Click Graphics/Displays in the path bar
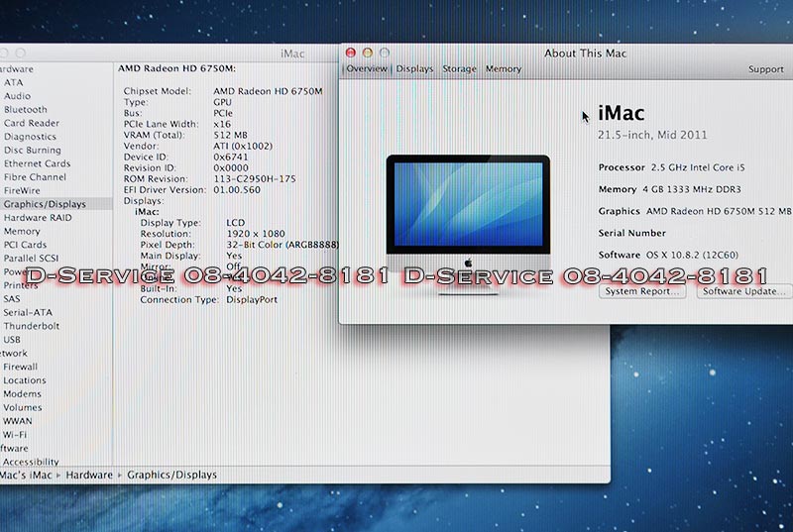This screenshot has height=532, width=793. 171,476
